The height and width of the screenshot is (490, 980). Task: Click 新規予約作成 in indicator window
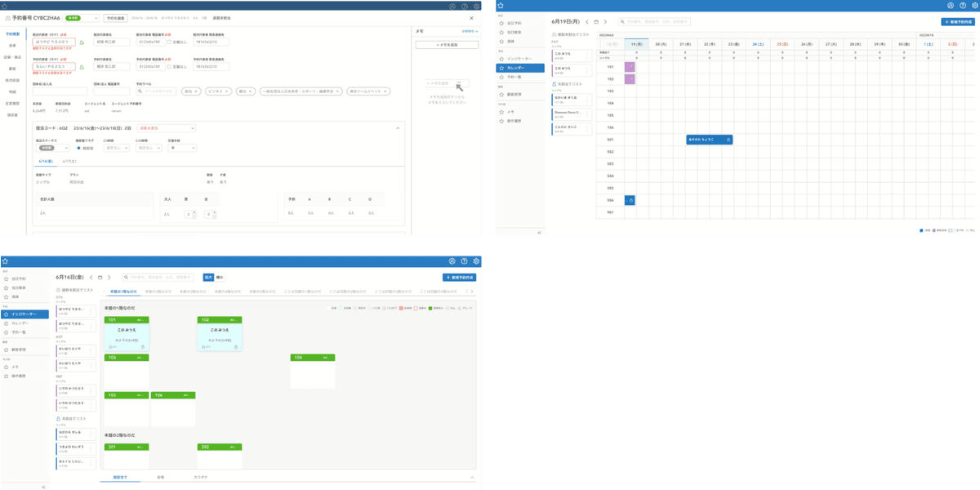point(459,277)
